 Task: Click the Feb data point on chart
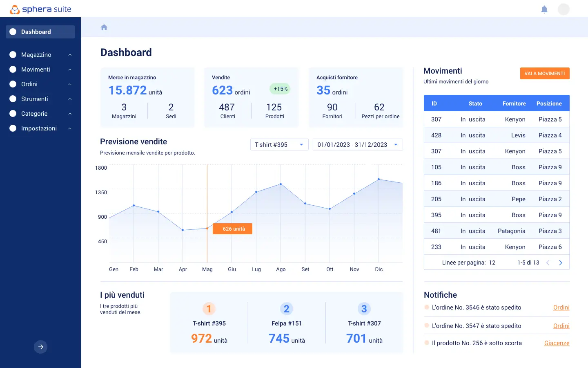(x=134, y=205)
